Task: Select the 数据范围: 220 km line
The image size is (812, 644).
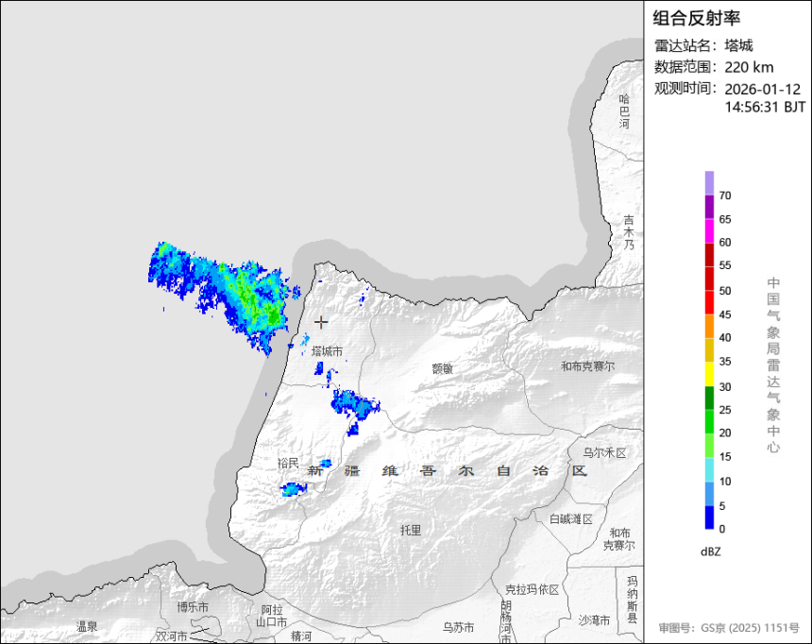Action: 714,67
